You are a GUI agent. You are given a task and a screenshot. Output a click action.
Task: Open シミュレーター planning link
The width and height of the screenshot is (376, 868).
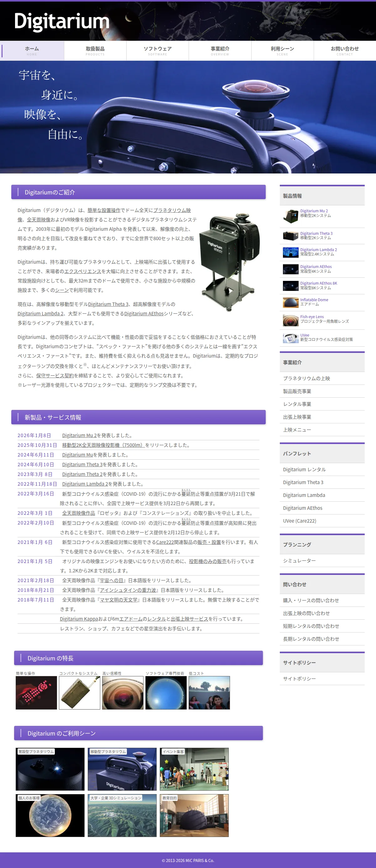coord(322,561)
